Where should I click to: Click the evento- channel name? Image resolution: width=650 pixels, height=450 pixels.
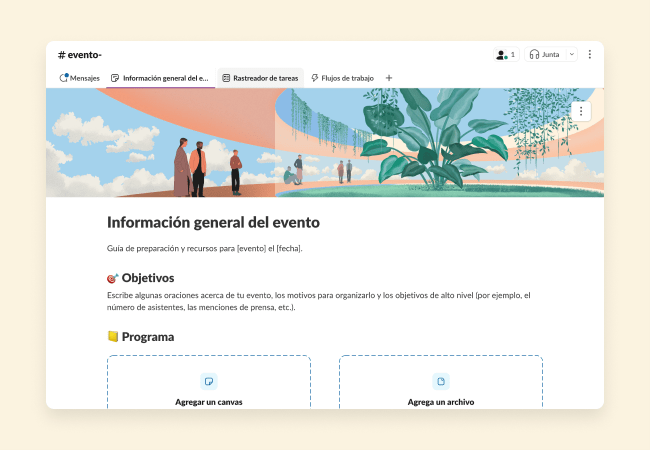coord(80,55)
